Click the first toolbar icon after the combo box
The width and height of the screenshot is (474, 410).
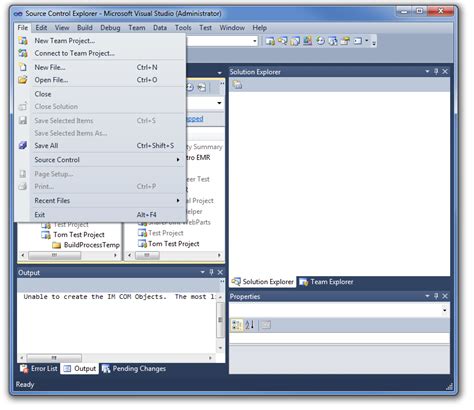pos(270,41)
